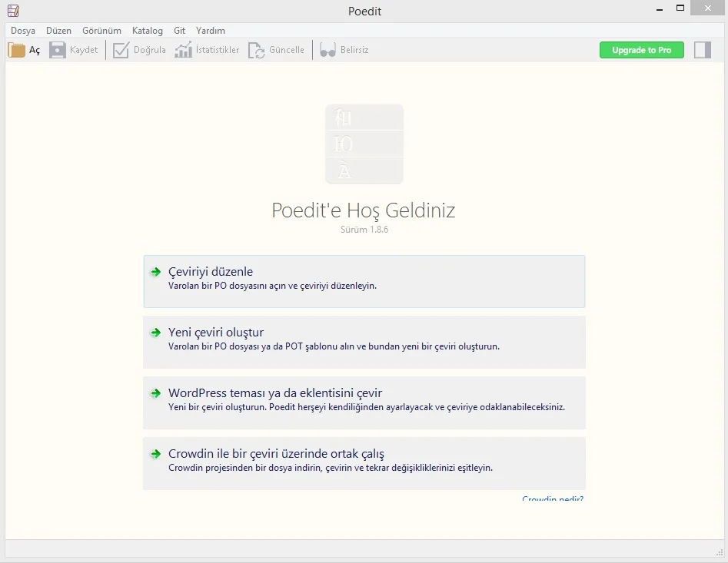This screenshot has height=563, width=728.
Task: Open İstatistikler bar chart icon
Action: (x=183, y=50)
